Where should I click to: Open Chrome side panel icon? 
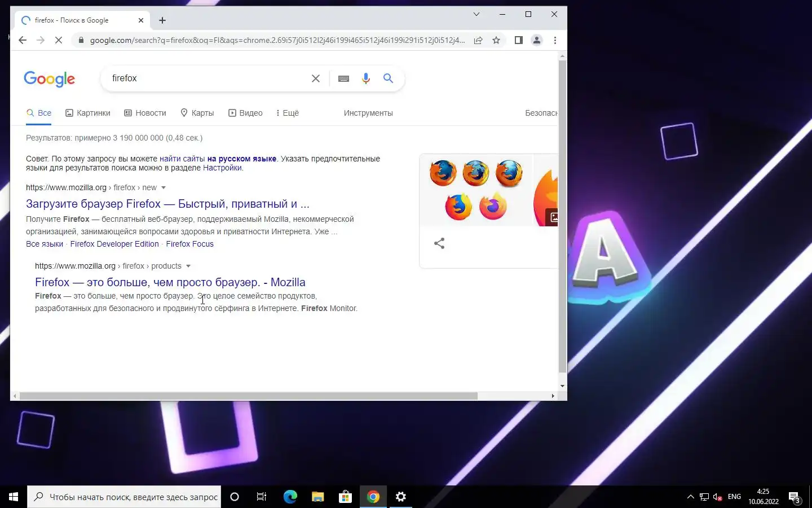coord(519,40)
